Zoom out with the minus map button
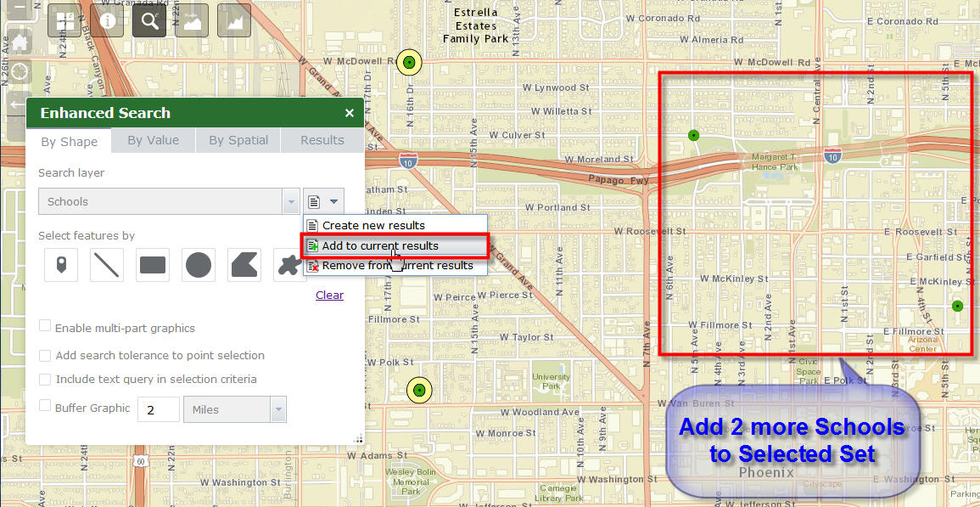Viewport: 980px width, 507px height. coord(20,8)
